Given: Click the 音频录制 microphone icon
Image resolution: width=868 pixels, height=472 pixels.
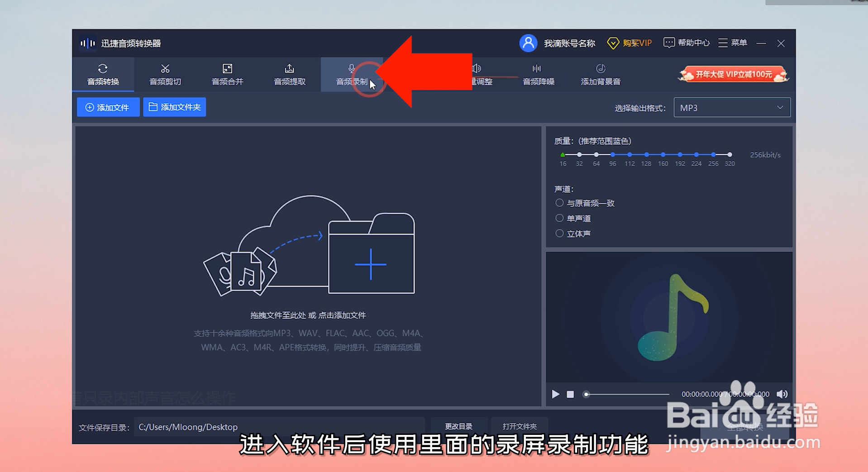Looking at the screenshot, I should (352, 68).
